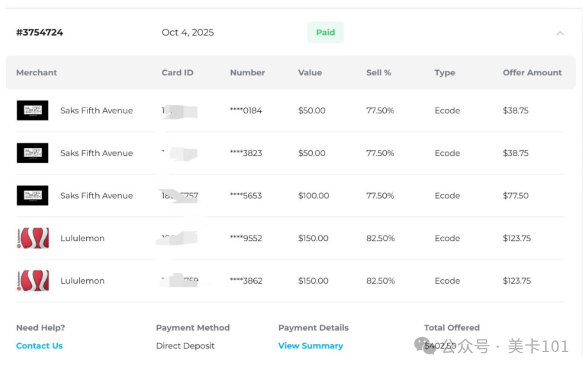Click the Direct Deposit payment method text
This screenshot has width=588, height=370.
[x=185, y=346]
